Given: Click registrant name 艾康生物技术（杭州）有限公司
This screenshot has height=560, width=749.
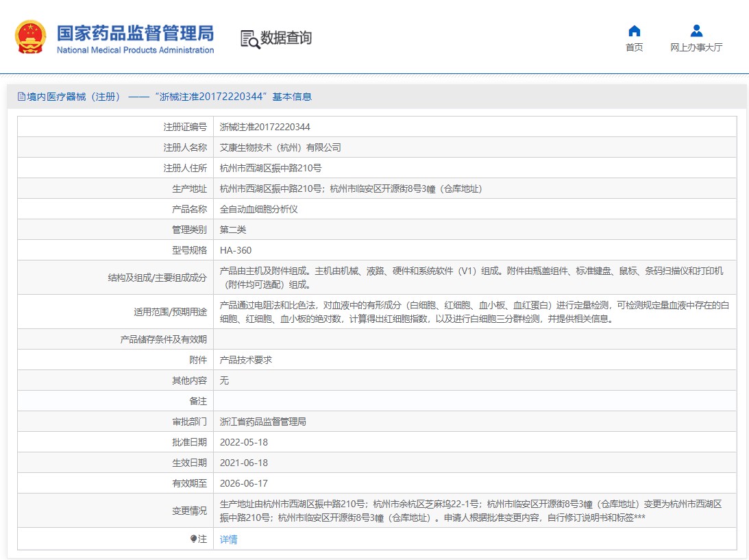Looking at the screenshot, I should click(x=280, y=147).
